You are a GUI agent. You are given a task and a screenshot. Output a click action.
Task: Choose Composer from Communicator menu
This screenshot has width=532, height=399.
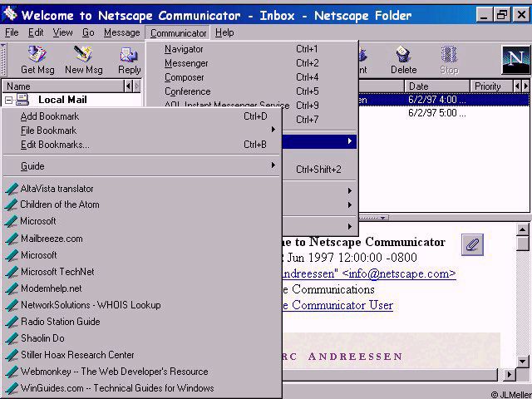coord(252,77)
